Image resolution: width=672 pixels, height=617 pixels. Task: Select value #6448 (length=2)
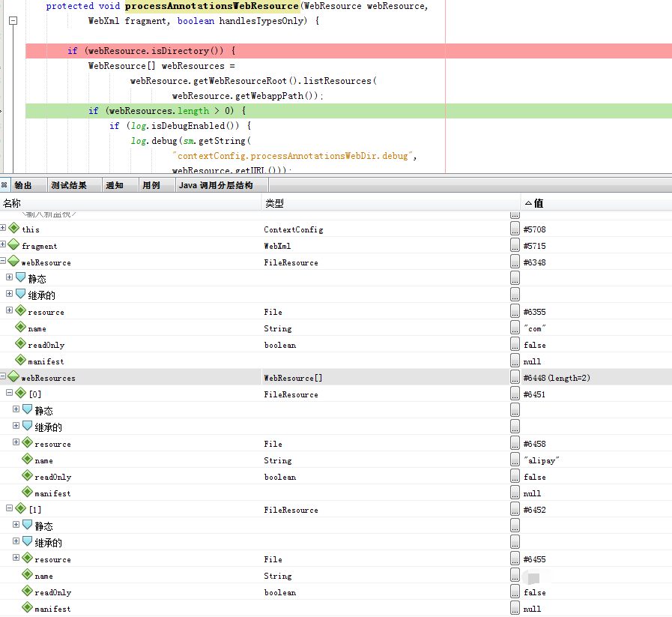557,378
